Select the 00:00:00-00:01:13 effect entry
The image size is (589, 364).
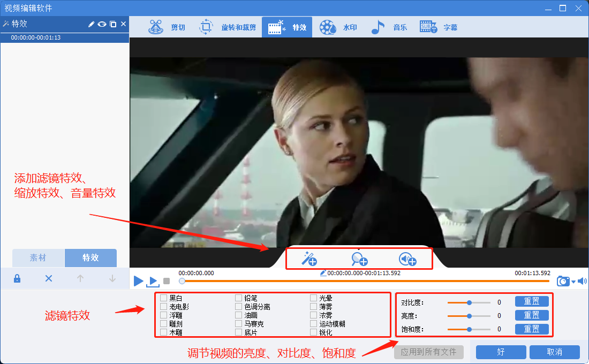[65, 37]
